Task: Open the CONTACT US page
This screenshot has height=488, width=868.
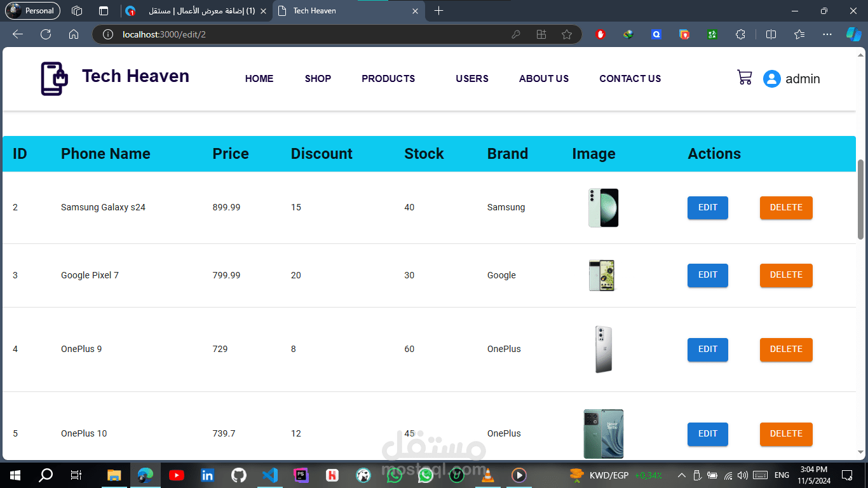Action: 630,79
